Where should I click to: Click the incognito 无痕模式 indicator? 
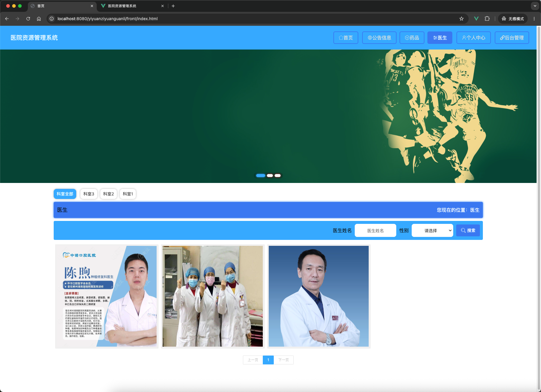(513, 19)
